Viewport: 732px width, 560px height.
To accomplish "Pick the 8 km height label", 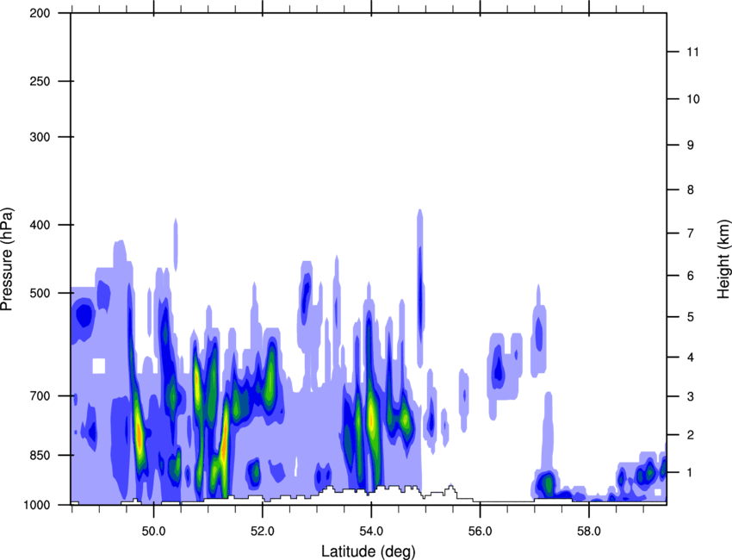I will [x=691, y=190].
